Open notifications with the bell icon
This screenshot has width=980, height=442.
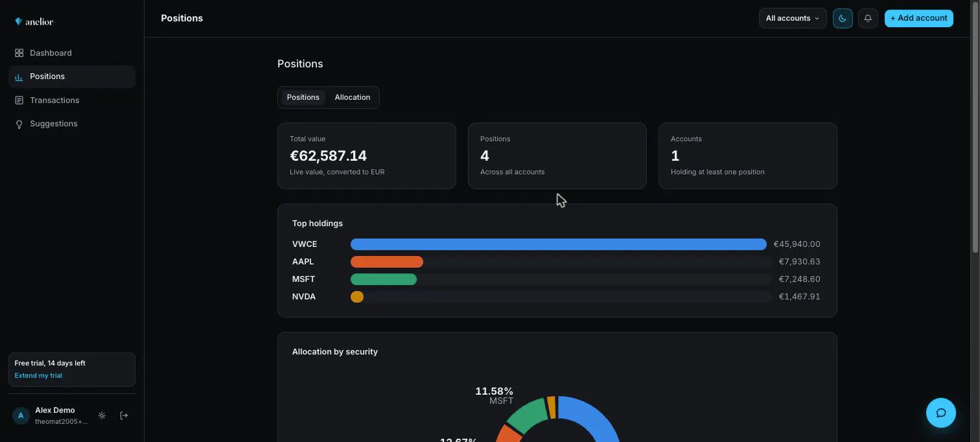pos(868,18)
